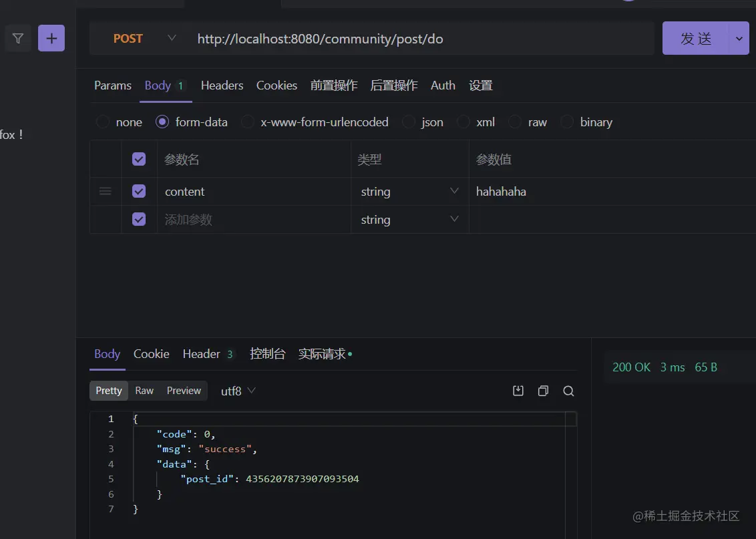Search within the response body

point(568,391)
